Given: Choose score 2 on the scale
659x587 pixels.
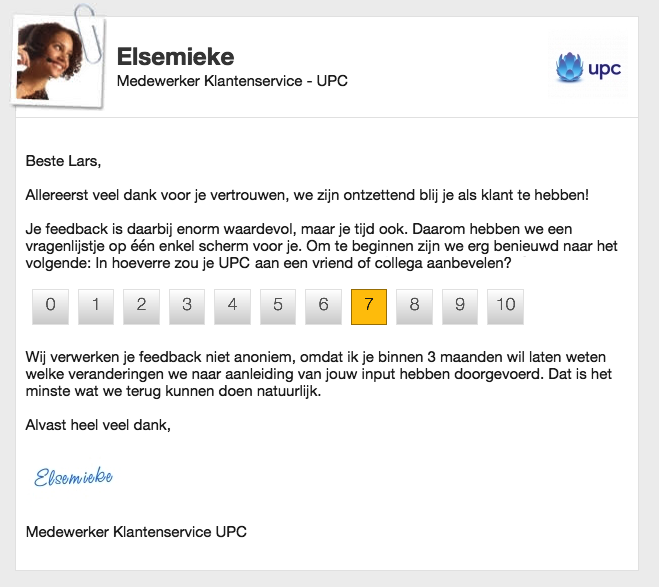Looking at the screenshot, I should click(141, 306).
